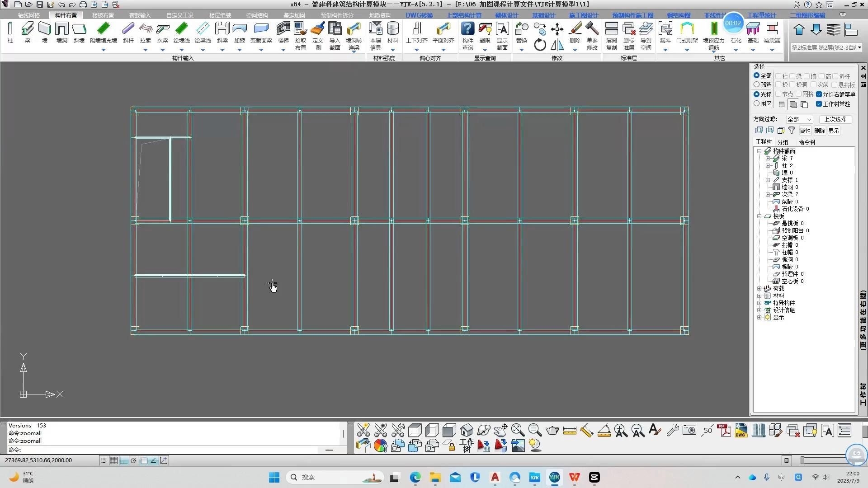Select the 柱 (column) placement tool
The height and width of the screenshot is (488, 868).
10,33
